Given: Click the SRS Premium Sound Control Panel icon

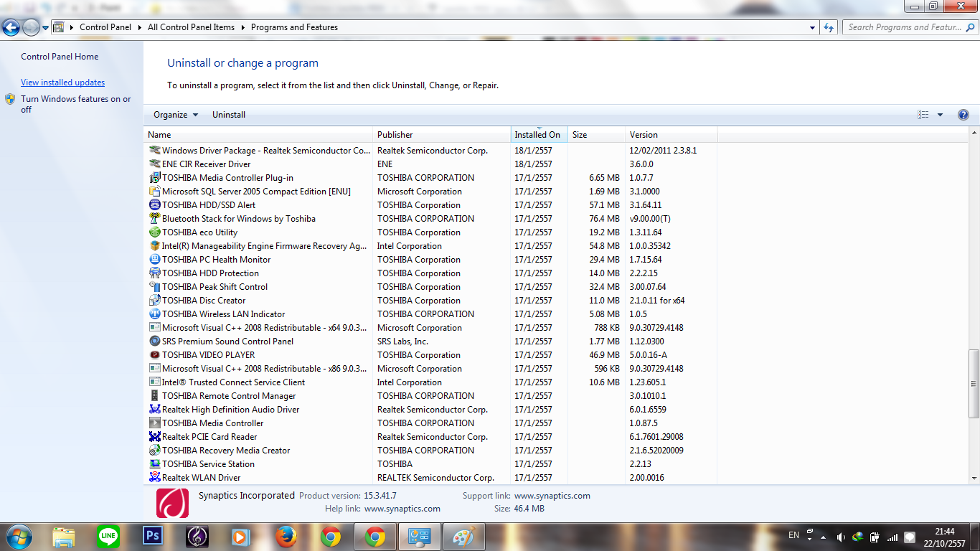Looking at the screenshot, I should pyautogui.click(x=154, y=342).
